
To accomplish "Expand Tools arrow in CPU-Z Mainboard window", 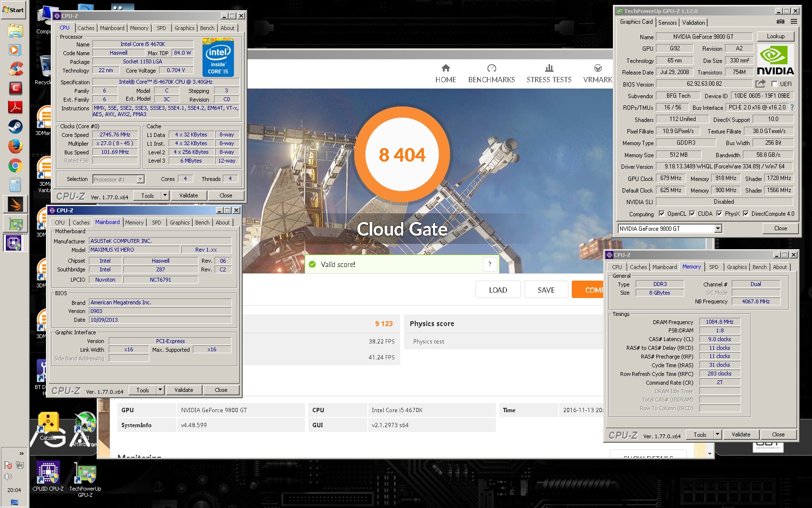I will coord(160,390).
